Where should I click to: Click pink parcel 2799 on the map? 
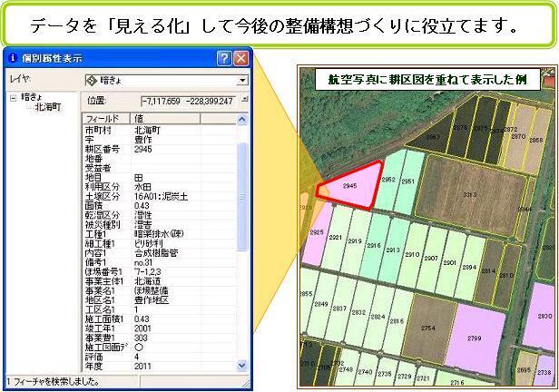click(474, 338)
